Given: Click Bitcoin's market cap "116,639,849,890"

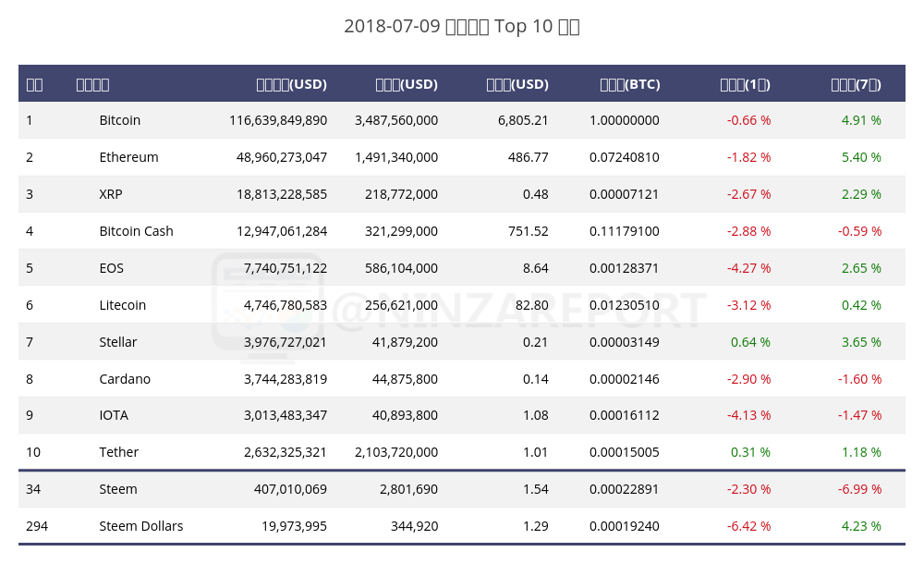Looking at the screenshot, I should pyautogui.click(x=278, y=120).
